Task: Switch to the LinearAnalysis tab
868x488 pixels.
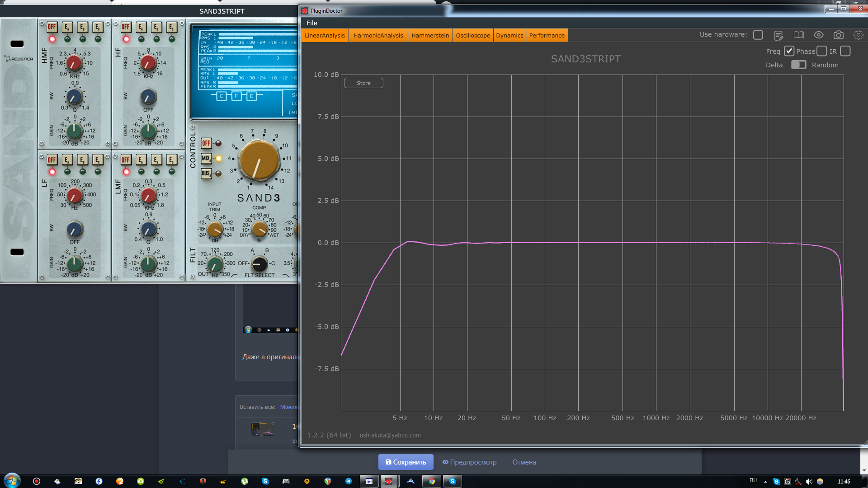Action: 325,35
